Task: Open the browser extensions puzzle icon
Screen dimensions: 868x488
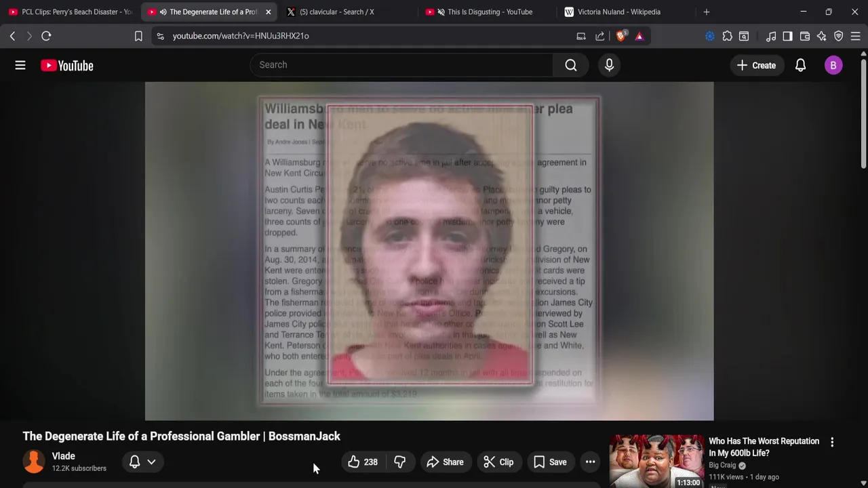Action: pyautogui.click(x=727, y=36)
